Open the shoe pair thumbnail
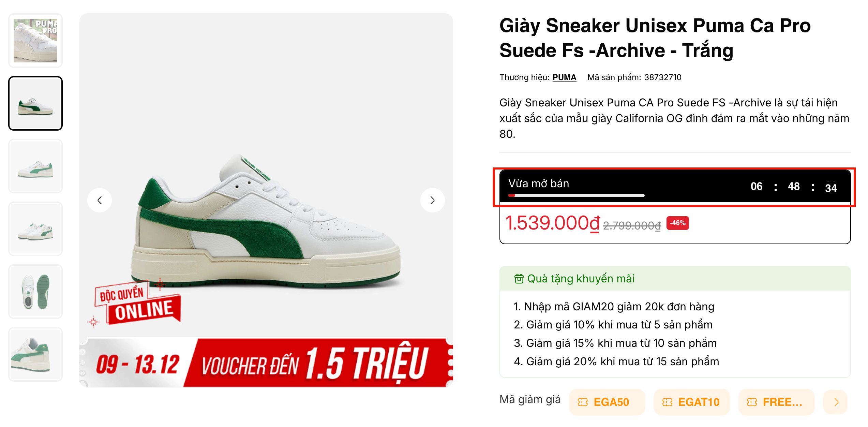The width and height of the screenshot is (868, 427). 35,229
